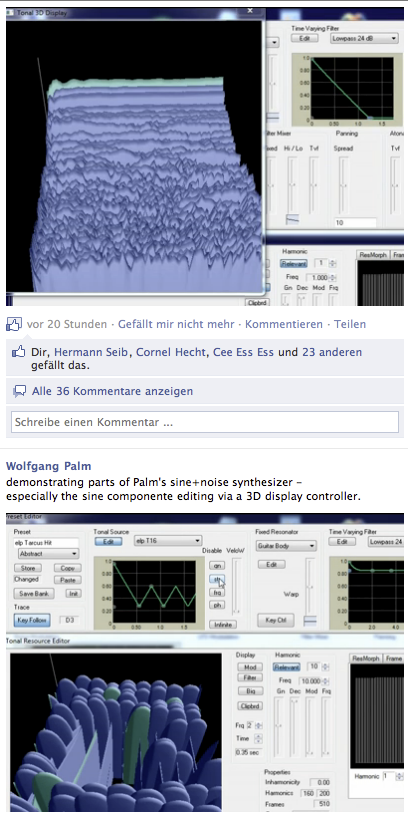Share the post with 'Teilen'
Viewport: 408px width, 814px height.
[350, 324]
